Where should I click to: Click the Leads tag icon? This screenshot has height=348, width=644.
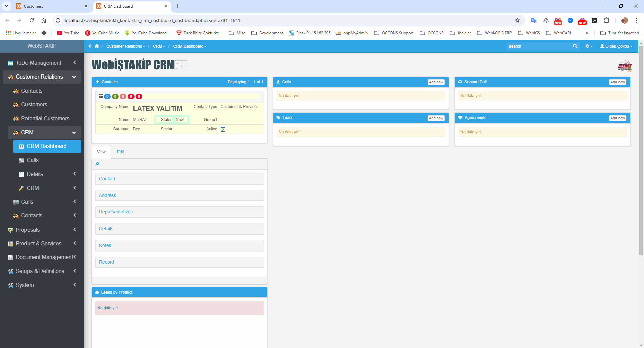[x=278, y=118]
